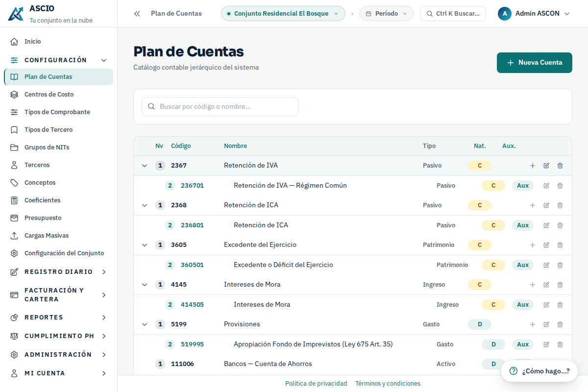Edit account 519995 Apropiación Fondo de Imprevistos

[546, 344]
